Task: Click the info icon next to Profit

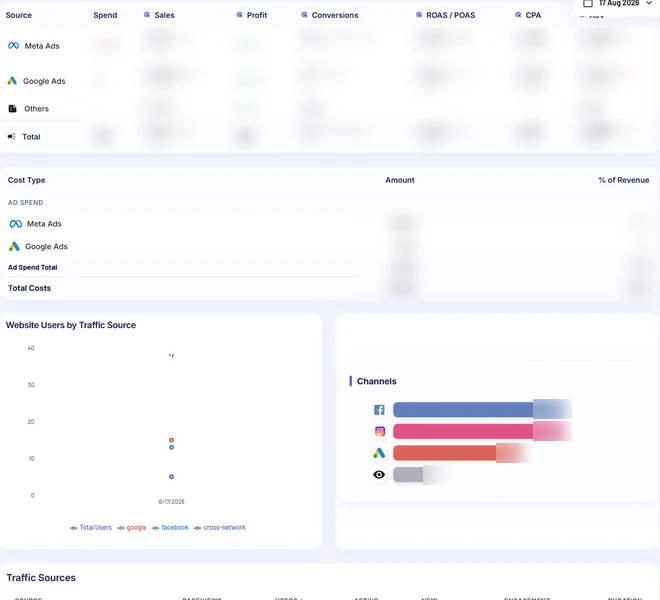Action: (239, 15)
